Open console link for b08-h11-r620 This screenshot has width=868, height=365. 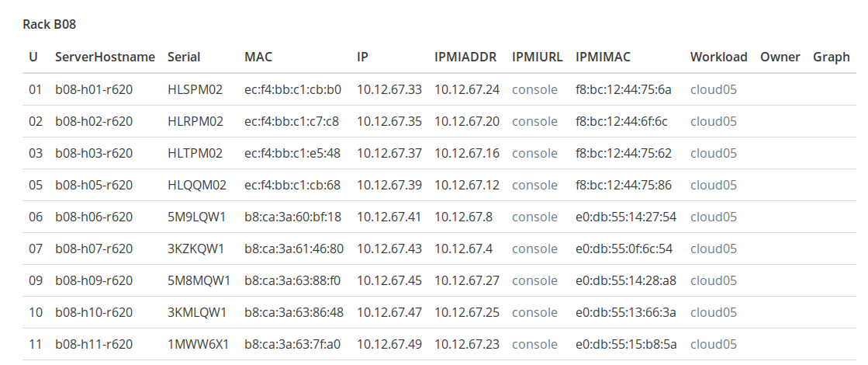click(534, 344)
